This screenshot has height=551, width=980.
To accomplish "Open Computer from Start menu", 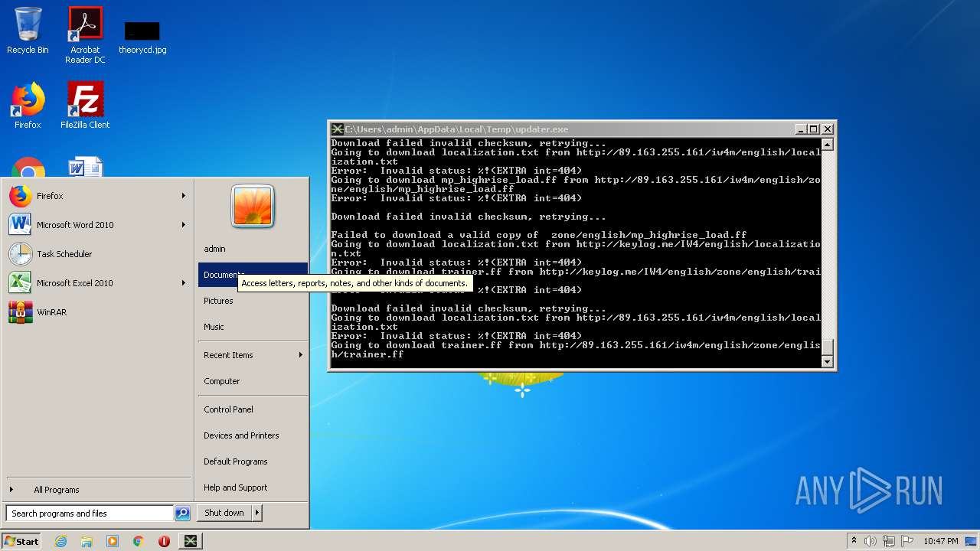I will coord(253,381).
